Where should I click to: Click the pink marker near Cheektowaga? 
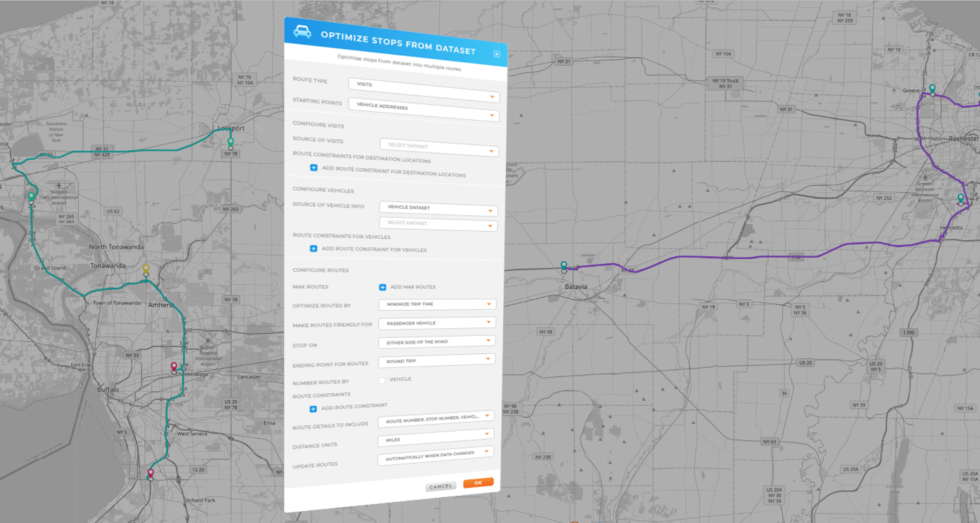pyautogui.click(x=172, y=365)
